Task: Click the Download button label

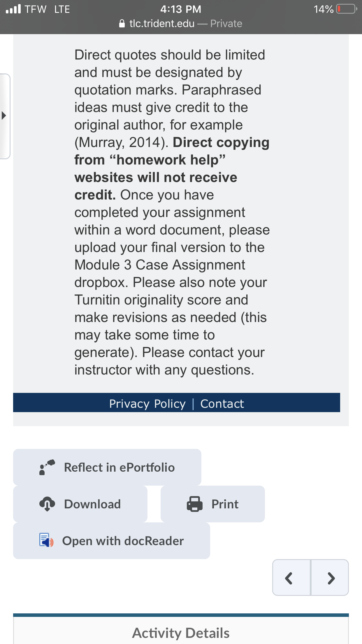Action: pyautogui.click(x=92, y=504)
